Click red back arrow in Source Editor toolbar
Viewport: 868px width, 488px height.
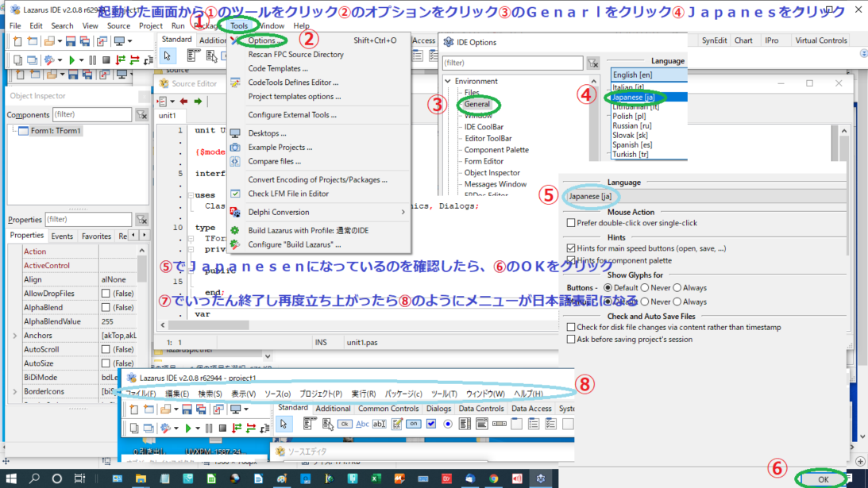pos(183,102)
